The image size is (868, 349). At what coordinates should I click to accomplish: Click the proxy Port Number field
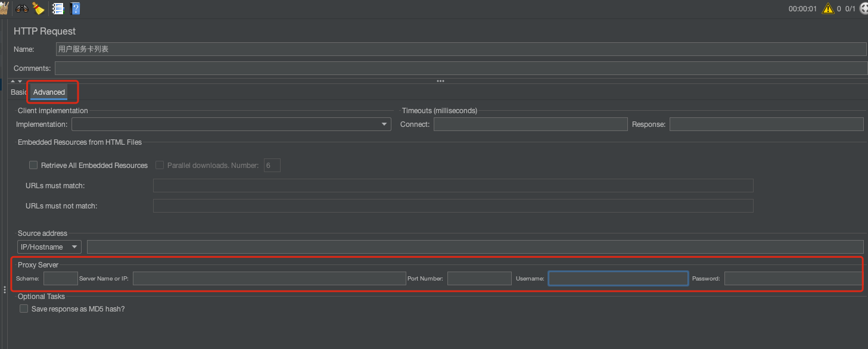pyautogui.click(x=480, y=278)
